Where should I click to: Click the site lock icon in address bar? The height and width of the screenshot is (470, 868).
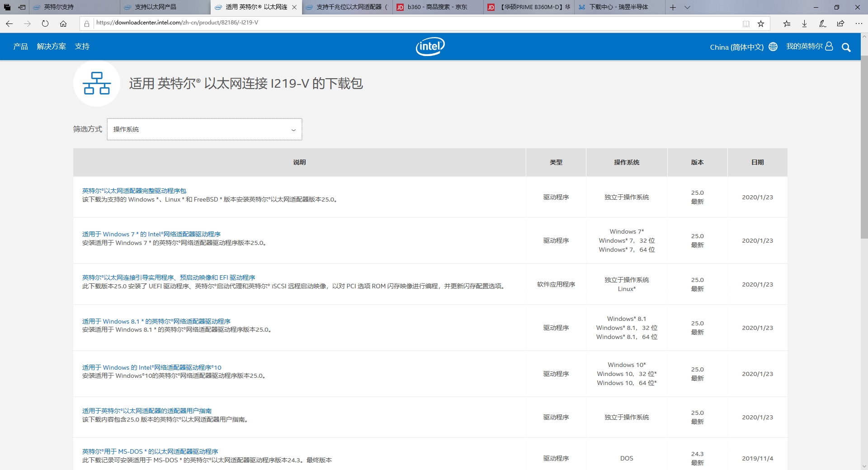click(x=87, y=23)
